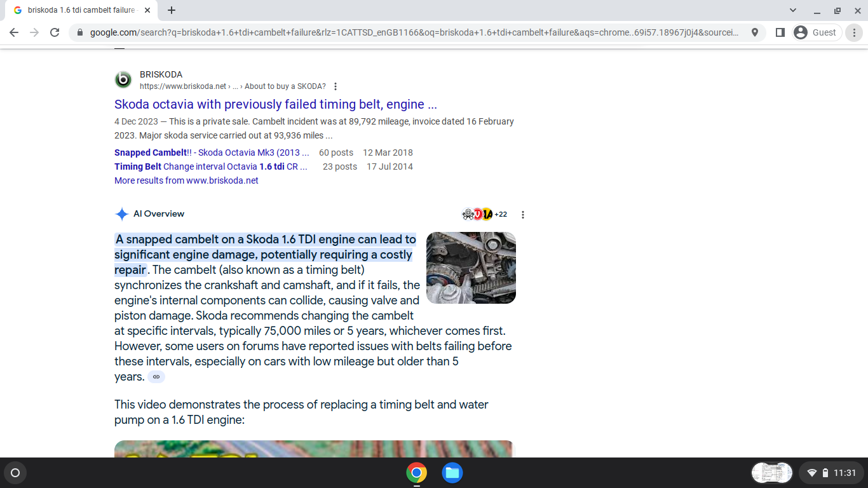Click the highlighted 'A snapped cambelt' sentence
Screen dimensions: 868x488
click(x=266, y=255)
